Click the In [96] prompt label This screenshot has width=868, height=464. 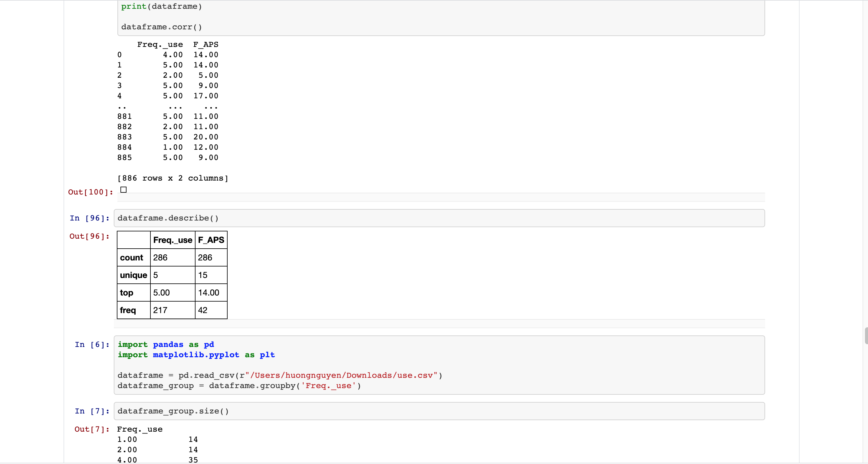tap(89, 218)
